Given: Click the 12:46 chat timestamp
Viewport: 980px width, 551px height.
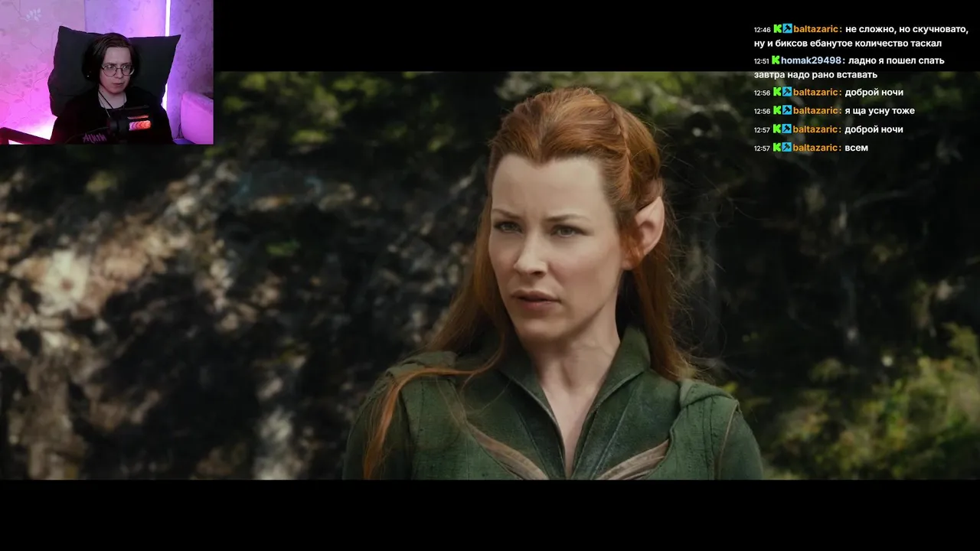Looking at the screenshot, I should pyautogui.click(x=762, y=30).
